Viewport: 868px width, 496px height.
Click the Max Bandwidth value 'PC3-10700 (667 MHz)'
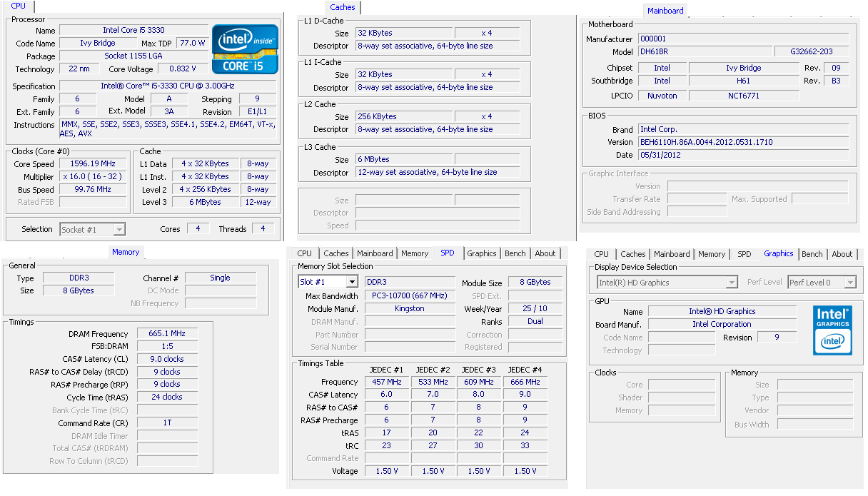point(409,295)
